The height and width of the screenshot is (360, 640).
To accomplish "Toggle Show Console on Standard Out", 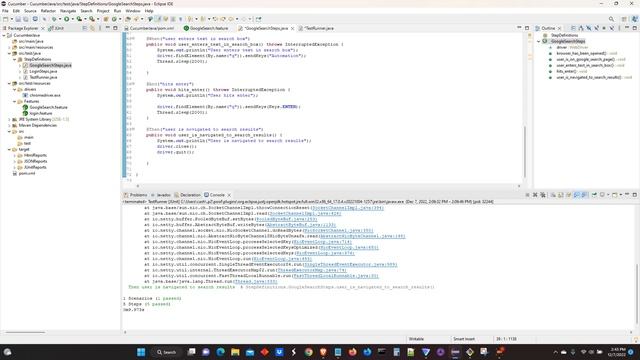I will tap(576, 195).
